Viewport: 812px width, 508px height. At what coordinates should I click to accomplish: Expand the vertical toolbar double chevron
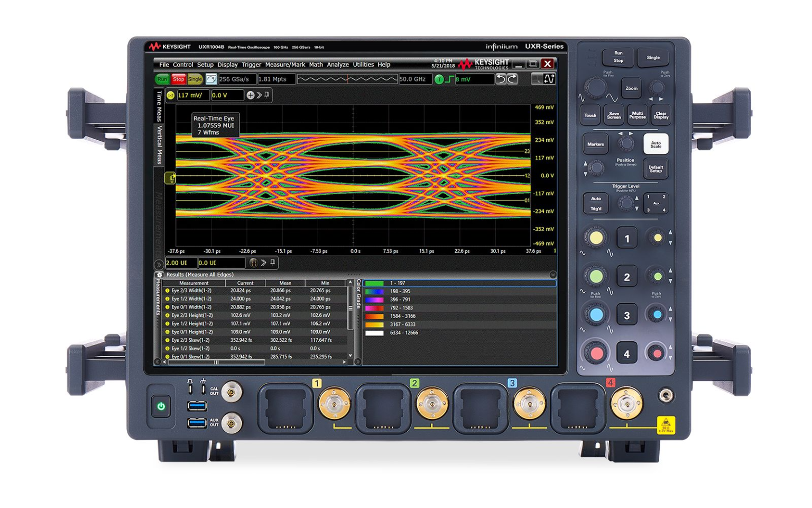pos(259,95)
